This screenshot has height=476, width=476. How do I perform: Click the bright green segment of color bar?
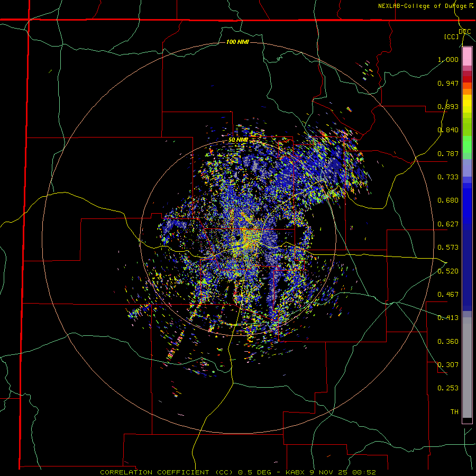tap(467, 144)
